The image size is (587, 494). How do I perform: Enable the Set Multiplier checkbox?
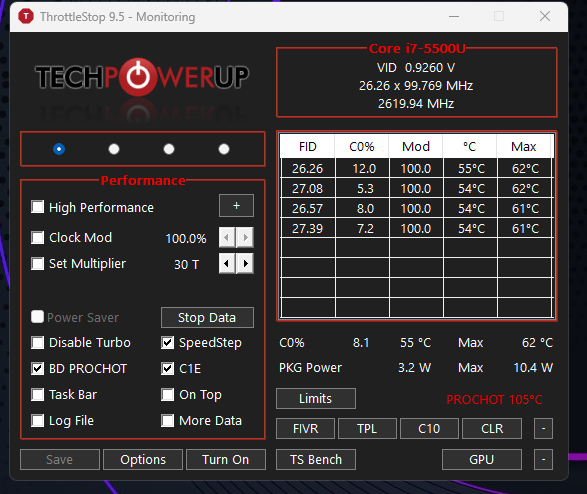pos(37,263)
